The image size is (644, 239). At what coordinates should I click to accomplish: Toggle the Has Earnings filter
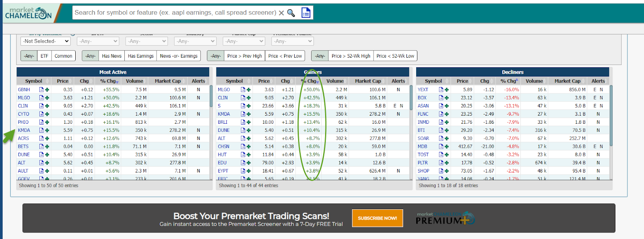pos(140,56)
